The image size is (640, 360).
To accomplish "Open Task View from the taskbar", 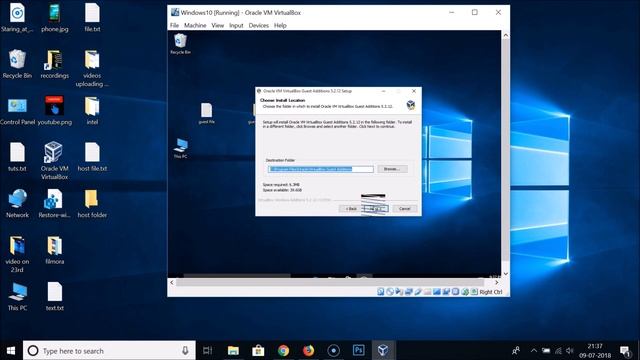I will tap(207, 350).
